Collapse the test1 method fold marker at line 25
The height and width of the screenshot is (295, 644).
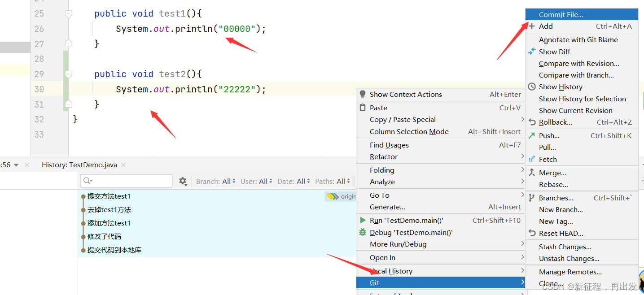[68, 14]
